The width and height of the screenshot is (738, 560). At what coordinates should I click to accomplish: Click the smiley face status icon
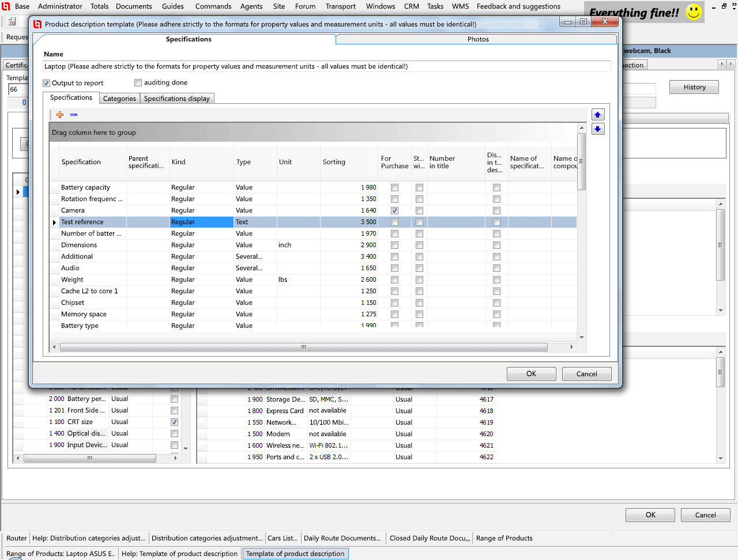(694, 12)
